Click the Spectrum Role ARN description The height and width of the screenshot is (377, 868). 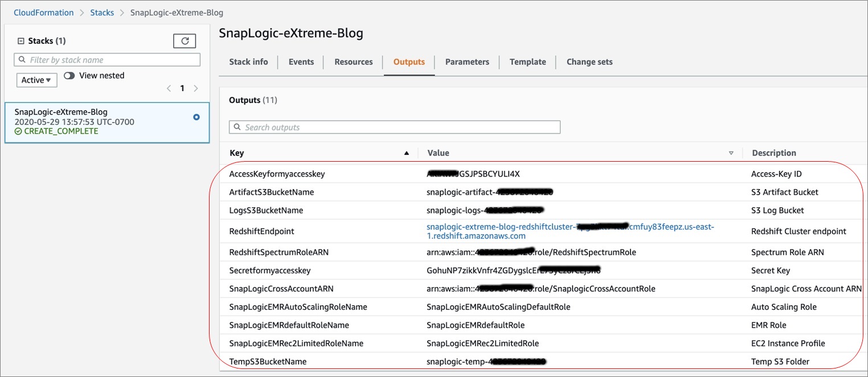coord(788,252)
